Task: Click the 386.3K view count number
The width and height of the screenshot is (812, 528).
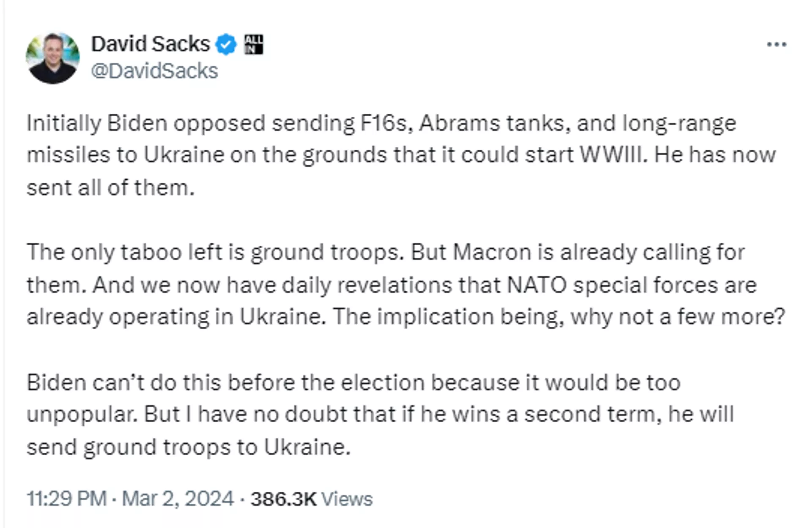Action: [x=283, y=499]
